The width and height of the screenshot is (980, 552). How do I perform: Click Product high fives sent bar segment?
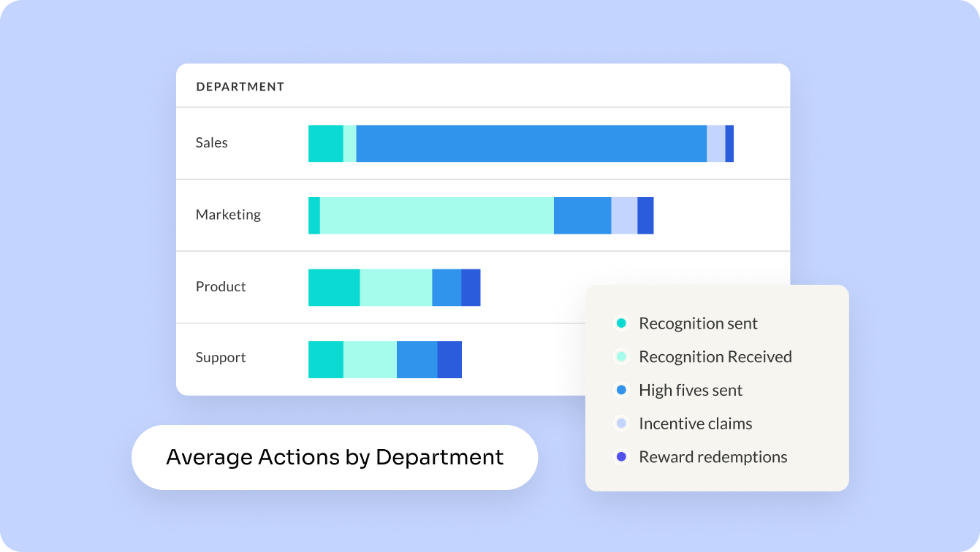447,288
